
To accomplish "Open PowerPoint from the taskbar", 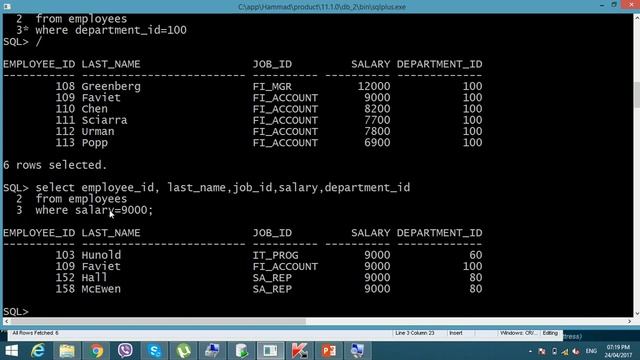I will (329, 351).
